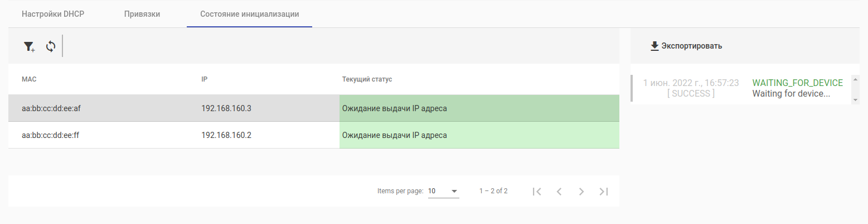This screenshot has height=224, width=868.
Task: Click the export download icon
Action: 655,46
